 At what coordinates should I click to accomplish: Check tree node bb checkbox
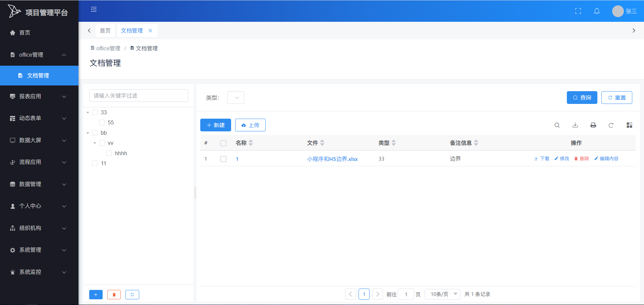95,133
